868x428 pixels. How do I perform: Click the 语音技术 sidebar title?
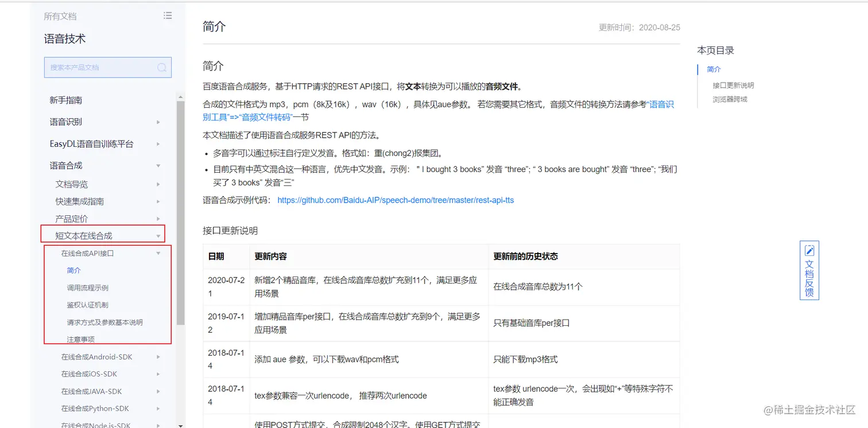[65, 39]
